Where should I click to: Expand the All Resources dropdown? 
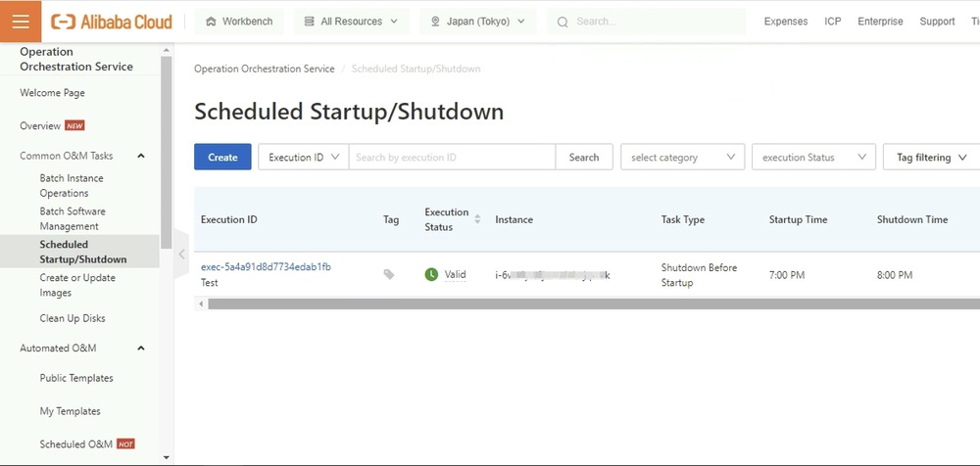[x=351, y=22]
